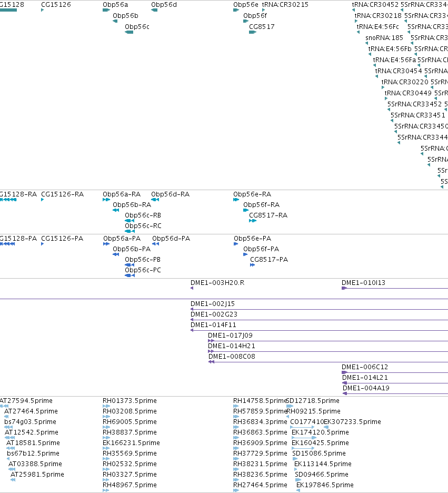Select Obp56b-PA protein

116,254
